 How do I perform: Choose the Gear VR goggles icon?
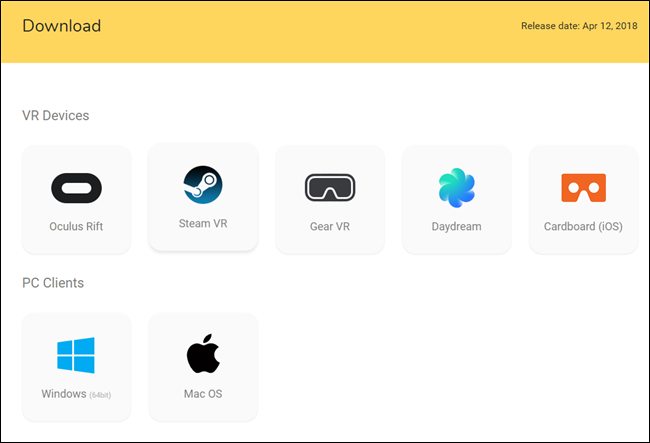(330, 188)
